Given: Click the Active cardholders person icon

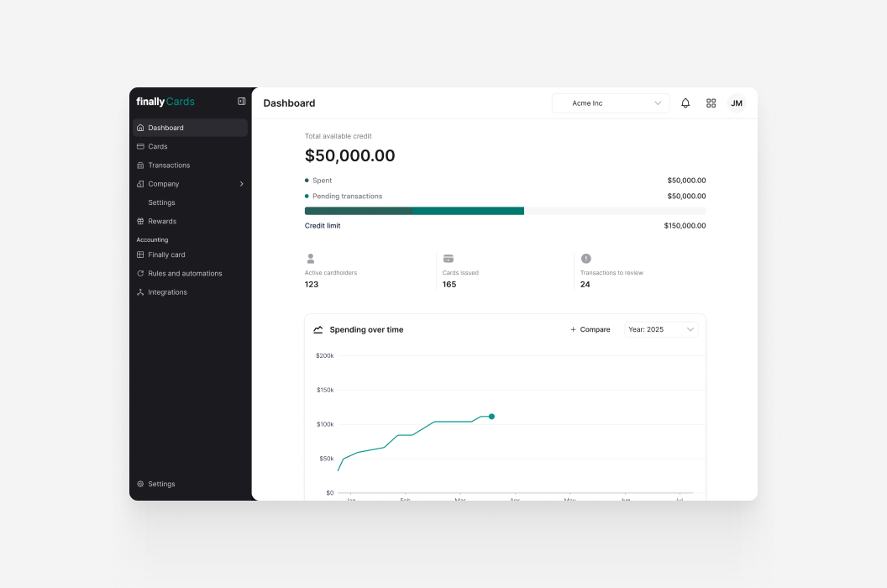Looking at the screenshot, I should point(311,259).
